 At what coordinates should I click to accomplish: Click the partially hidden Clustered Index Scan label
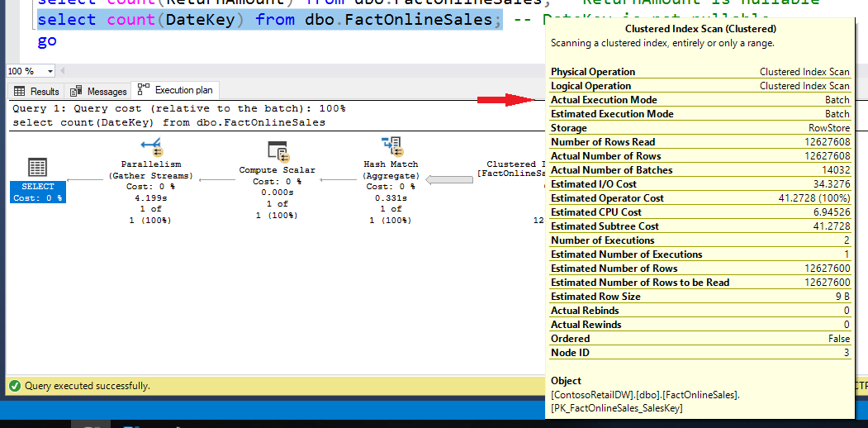tap(511, 164)
